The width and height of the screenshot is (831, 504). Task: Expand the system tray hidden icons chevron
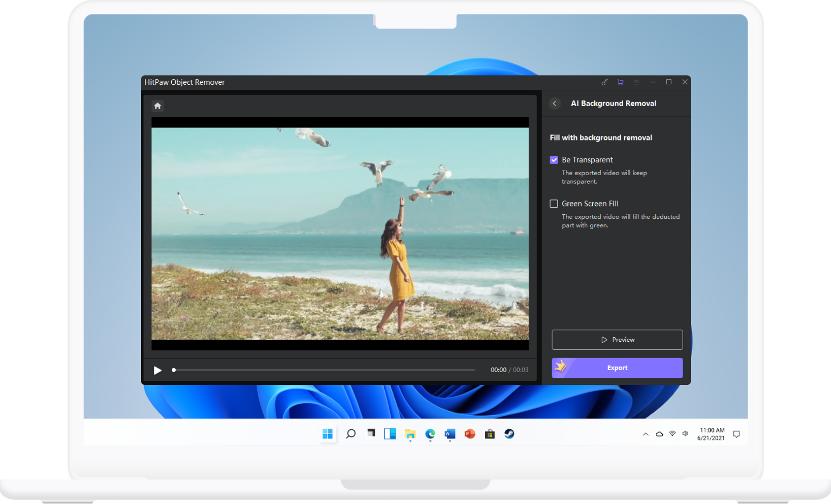click(645, 434)
